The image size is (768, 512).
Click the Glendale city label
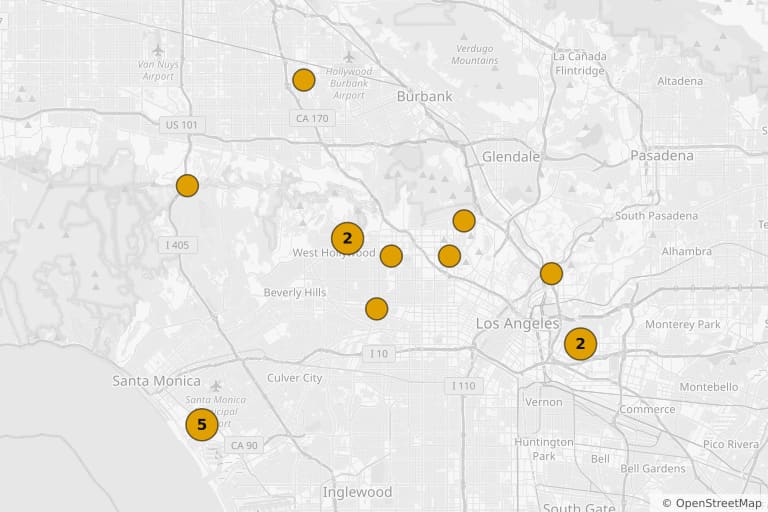click(x=511, y=157)
